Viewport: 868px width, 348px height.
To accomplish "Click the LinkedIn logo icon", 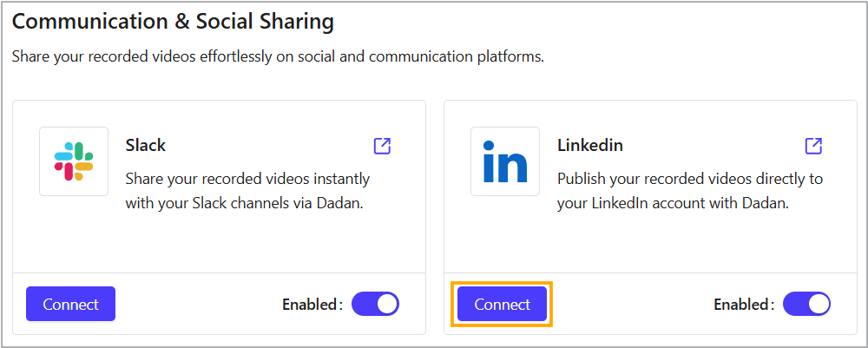I will click(505, 161).
